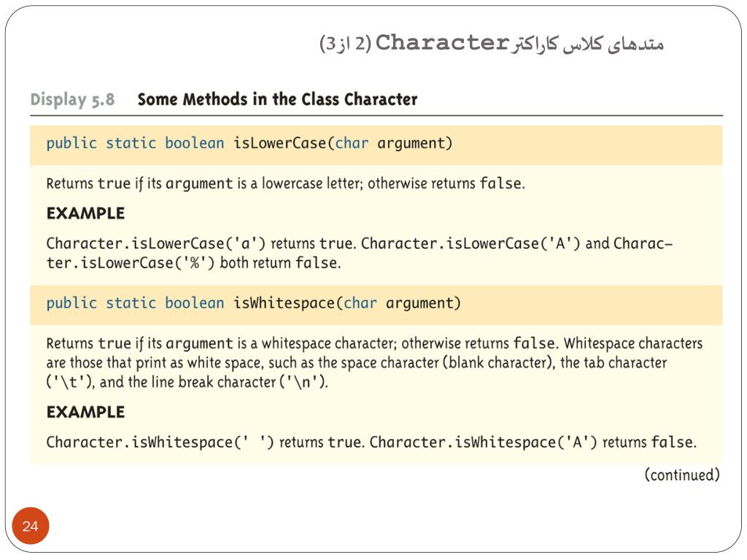Viewport: 747px width, 560px height.
Task: Click the (2 of 3) part of title
Action: (345, 43)
